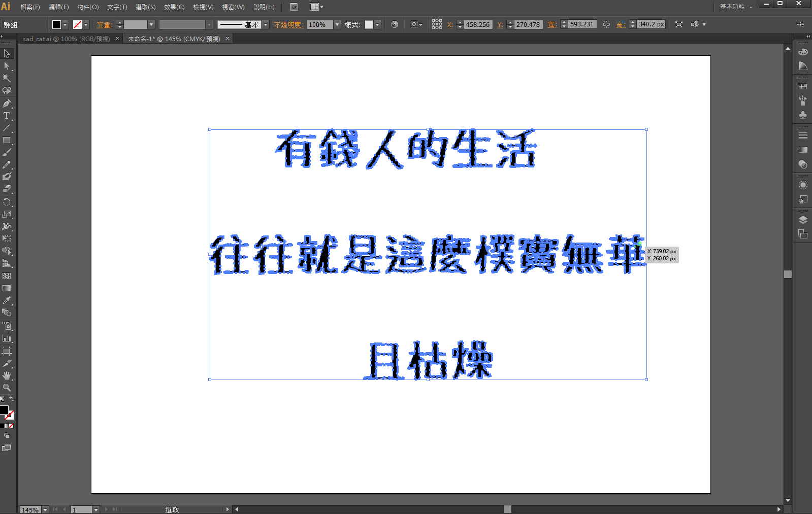Open the Swatches panel icon
The width and height of the screenshot is (812, 514).
803,87
